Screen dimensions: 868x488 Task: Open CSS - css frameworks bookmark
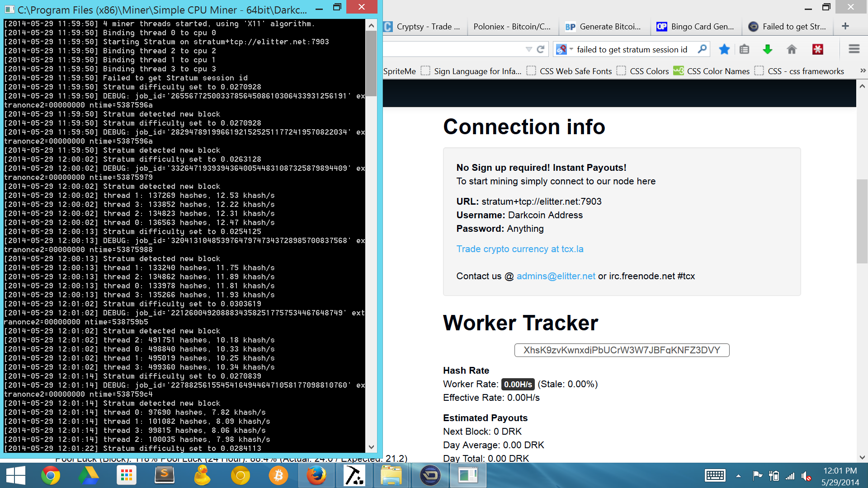[799, 71]
